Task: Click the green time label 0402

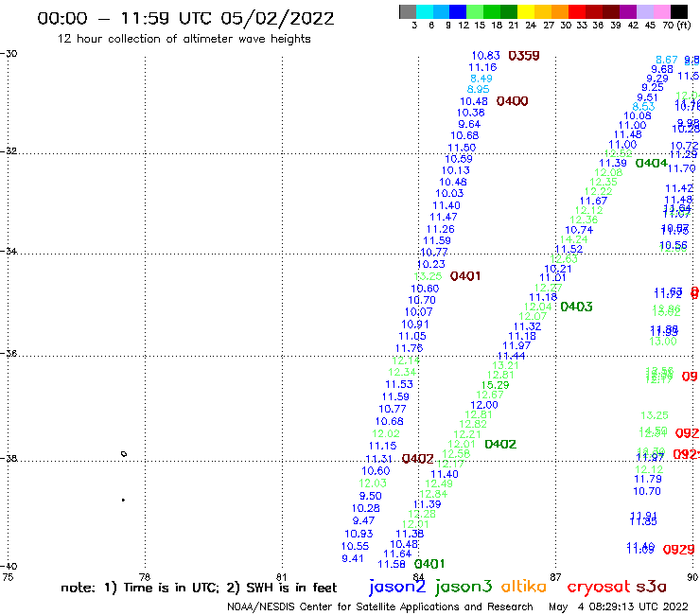Action: pyautogui.click(x=500, y=445)
